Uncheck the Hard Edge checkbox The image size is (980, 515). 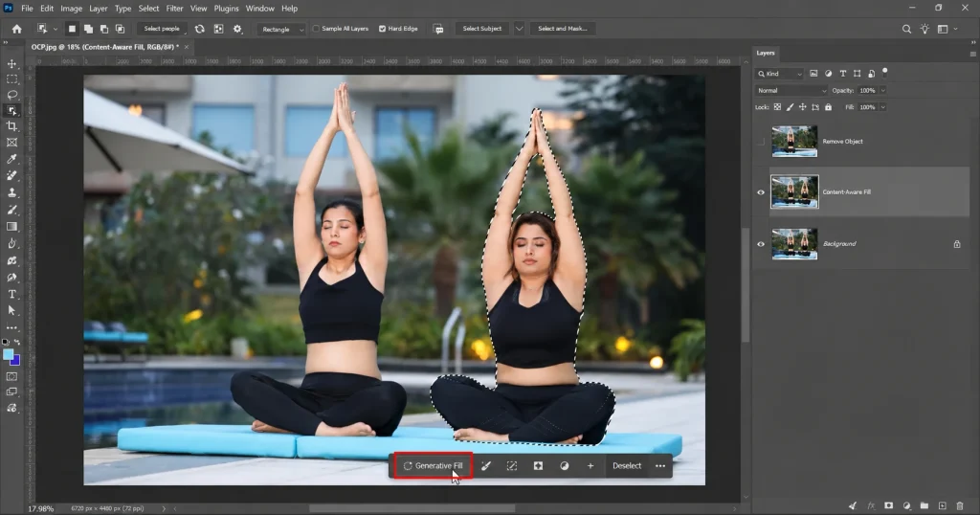click(382, 29)
